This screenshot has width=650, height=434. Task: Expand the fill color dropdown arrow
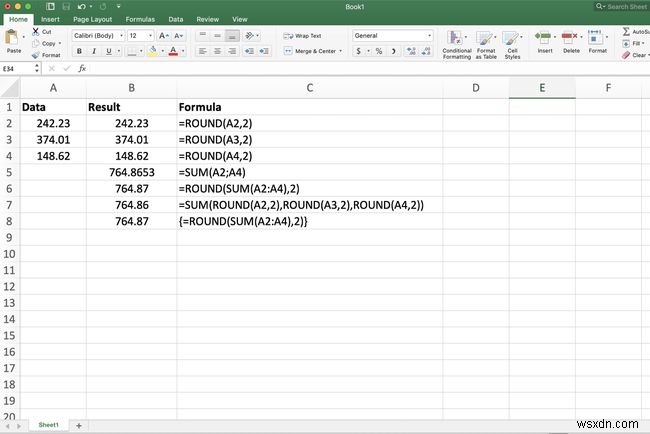point(162,51)
